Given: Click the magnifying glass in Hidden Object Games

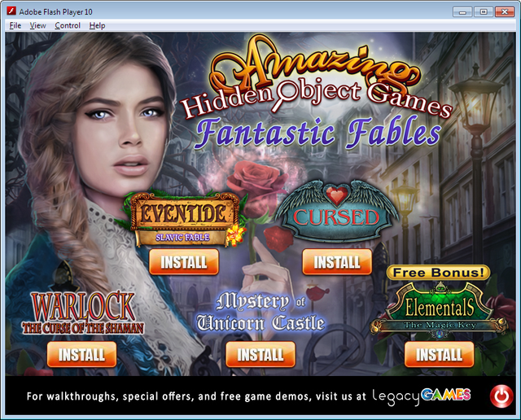Looking at the screenshot, I should pyautogui.click(x=284, y=95).
